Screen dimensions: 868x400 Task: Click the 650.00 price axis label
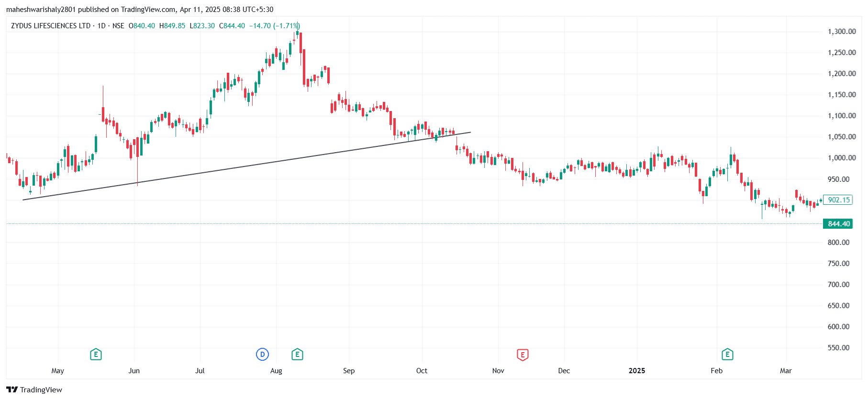(839, 306)
